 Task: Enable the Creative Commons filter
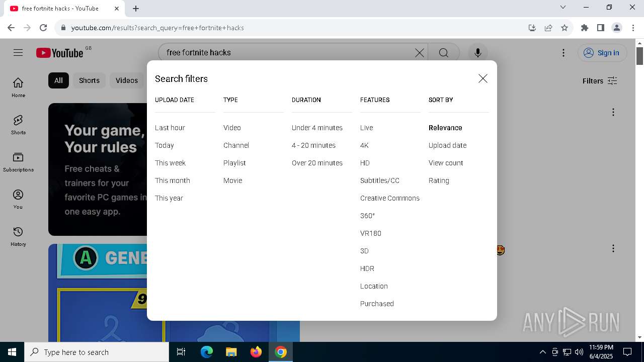point(390,198)
